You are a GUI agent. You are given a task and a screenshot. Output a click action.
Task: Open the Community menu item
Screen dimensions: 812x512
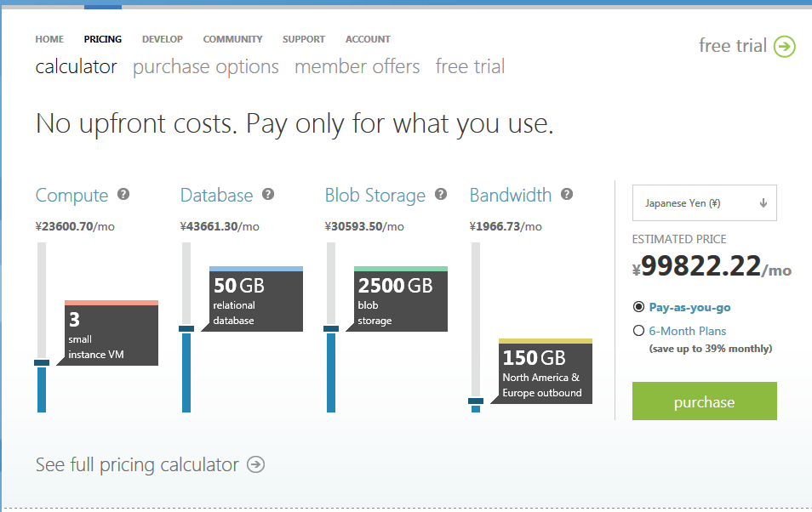232,39
